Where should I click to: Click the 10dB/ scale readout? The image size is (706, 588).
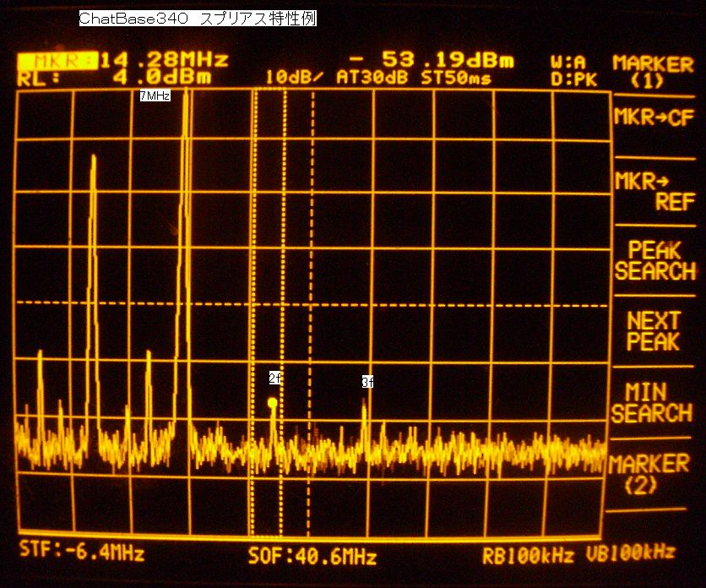[294, 78]
